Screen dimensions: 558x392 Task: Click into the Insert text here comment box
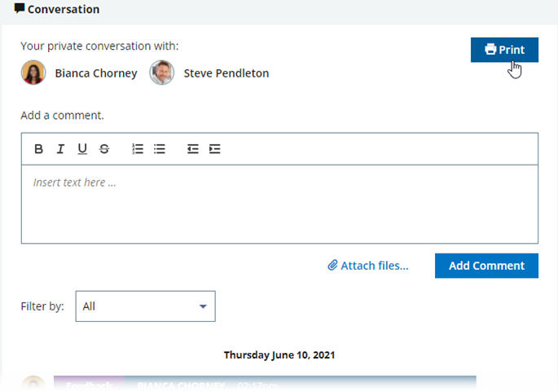[279, 204]
